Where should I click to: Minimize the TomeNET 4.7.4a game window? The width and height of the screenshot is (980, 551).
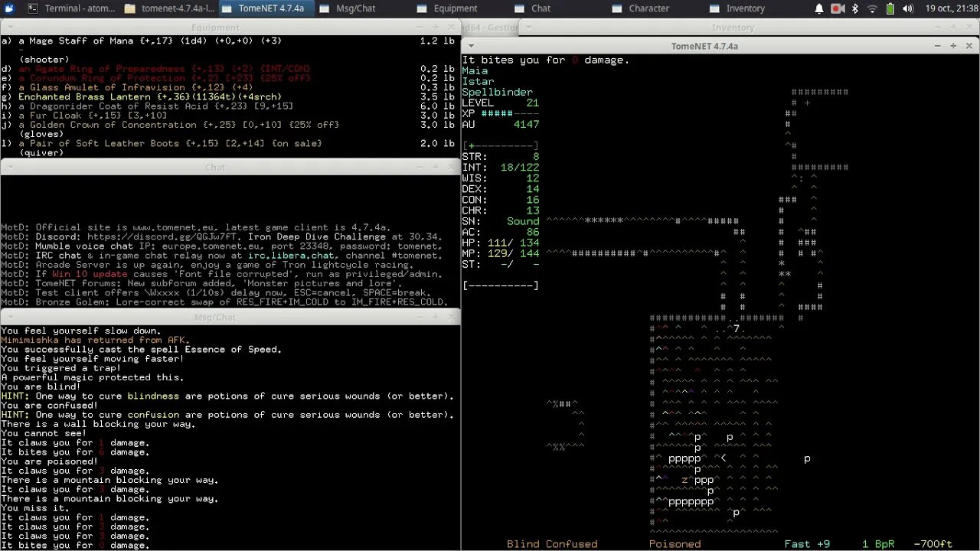(939, 45)
